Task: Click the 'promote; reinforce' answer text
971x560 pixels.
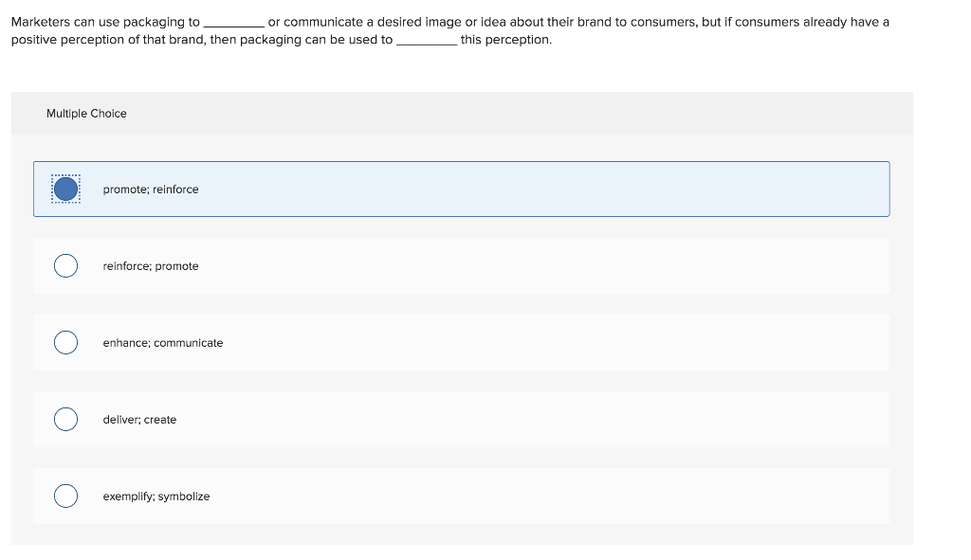Action: point(151,190)
